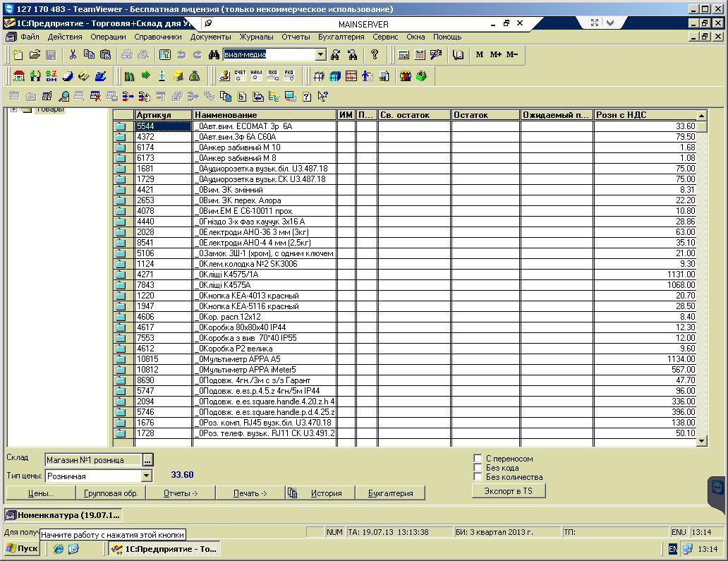Screen dimensions: 728x561
Task: Select the Номенклатура window tab
Action: click(x=63, y=514)
